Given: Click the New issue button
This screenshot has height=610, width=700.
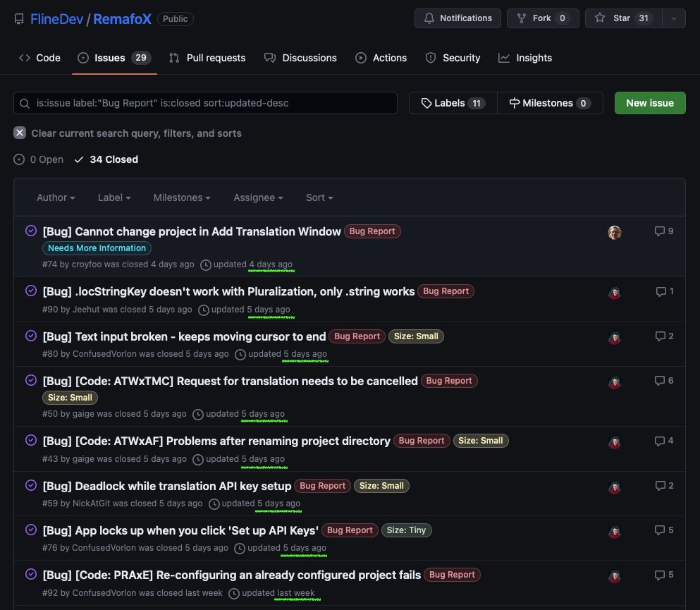Looking at the screenshot, I should coord(650,103).
